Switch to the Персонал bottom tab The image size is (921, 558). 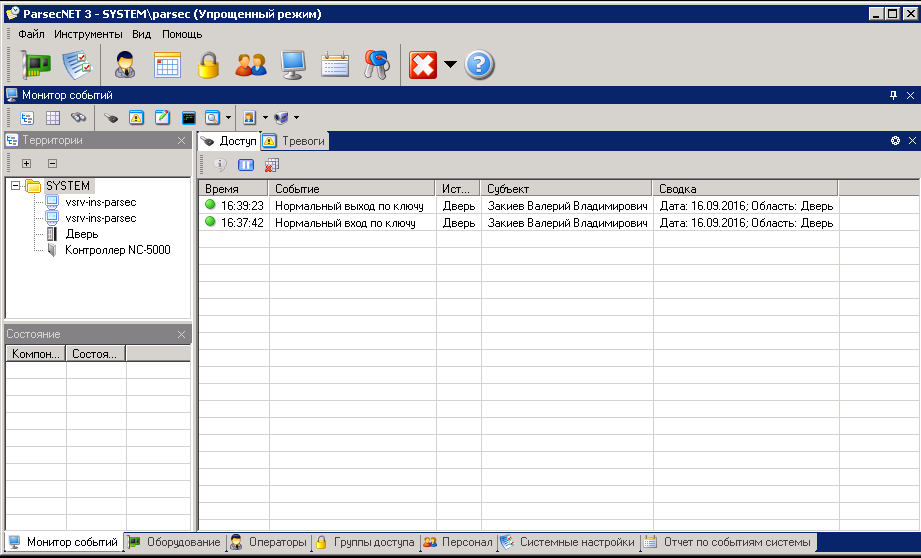click(x=458, y=542)
